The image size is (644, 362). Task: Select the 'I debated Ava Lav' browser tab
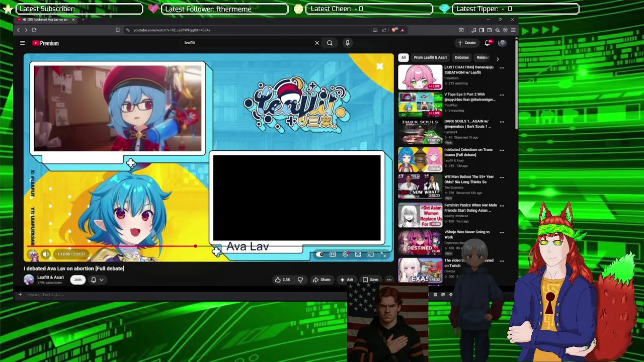pos(45,20)
